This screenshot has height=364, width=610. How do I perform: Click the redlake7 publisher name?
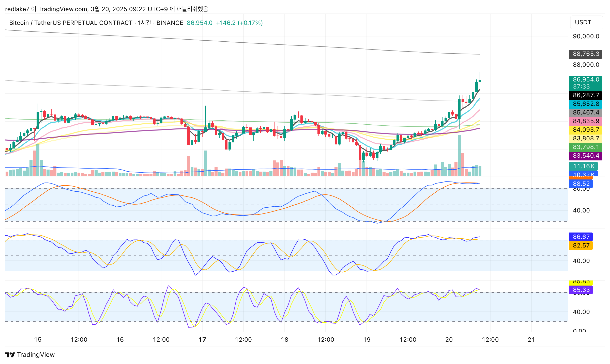17,9
